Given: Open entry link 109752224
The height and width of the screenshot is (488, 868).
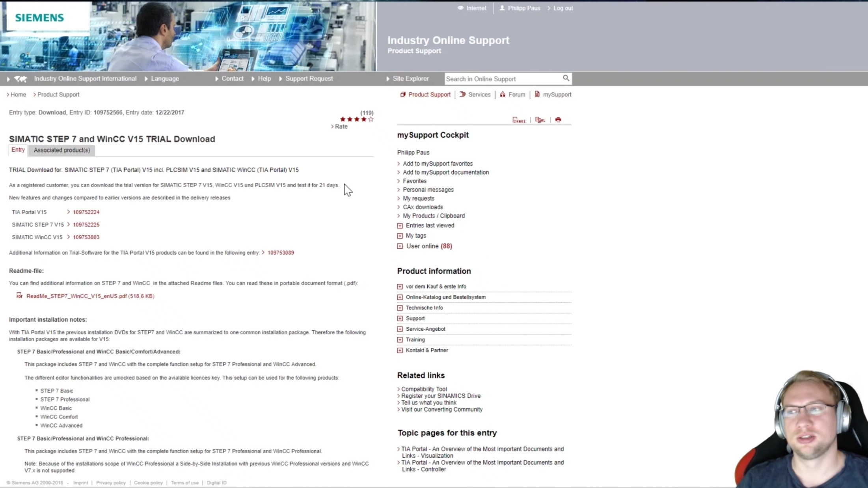Looking at the screenshot, I should [86, 212].
